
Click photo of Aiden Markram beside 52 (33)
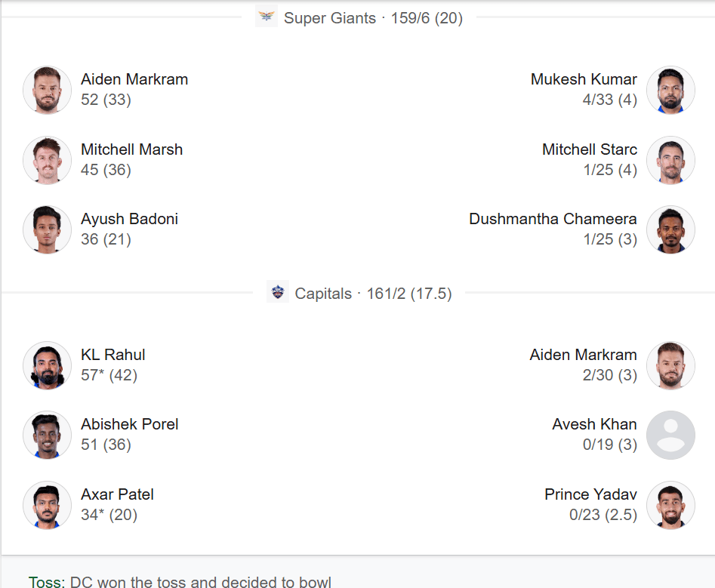(47, 91)
